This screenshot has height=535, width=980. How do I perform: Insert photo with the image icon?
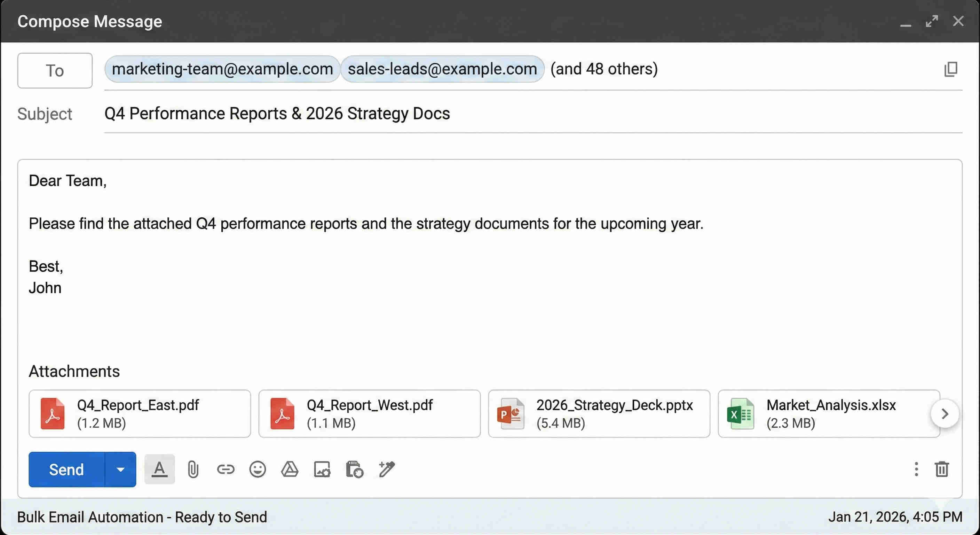(x=322, y=469)
